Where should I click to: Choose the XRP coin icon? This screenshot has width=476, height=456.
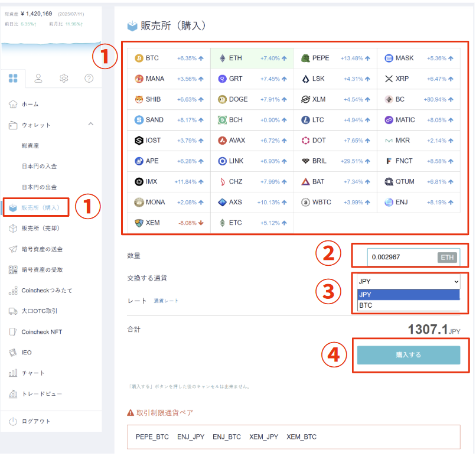(x=389, y=79)
